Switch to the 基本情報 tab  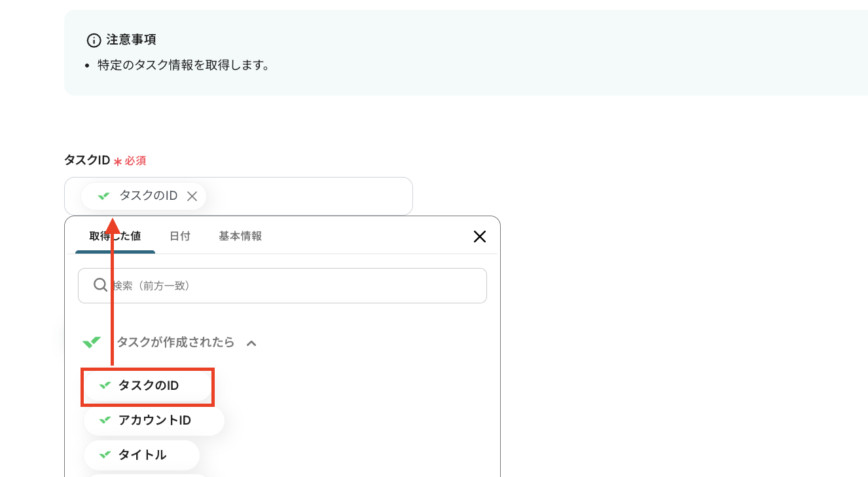coord(240,236)
